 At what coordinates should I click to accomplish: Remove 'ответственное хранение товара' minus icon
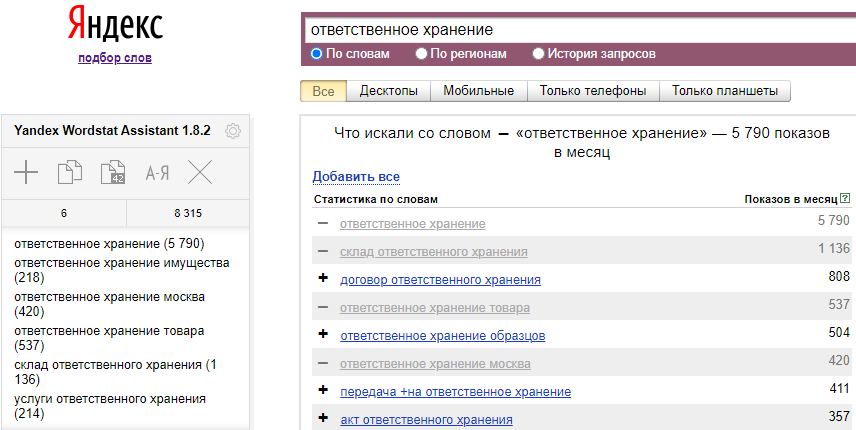[323, 307]
